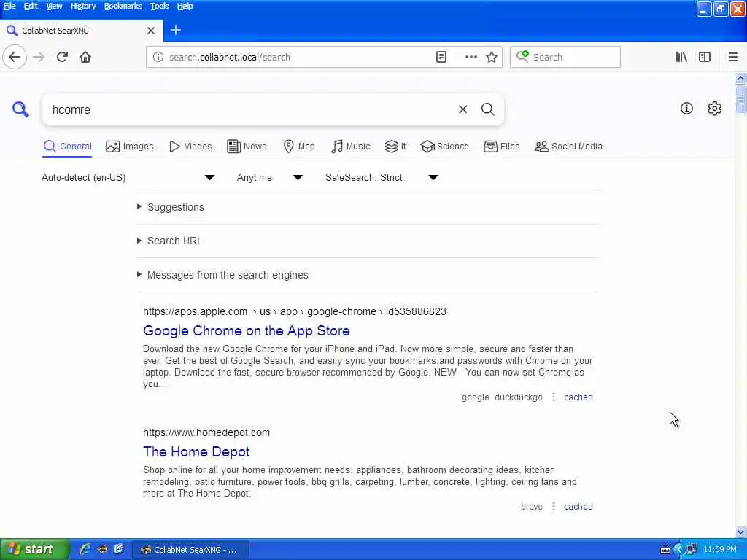Switch to the It category tab

[395, 146]
